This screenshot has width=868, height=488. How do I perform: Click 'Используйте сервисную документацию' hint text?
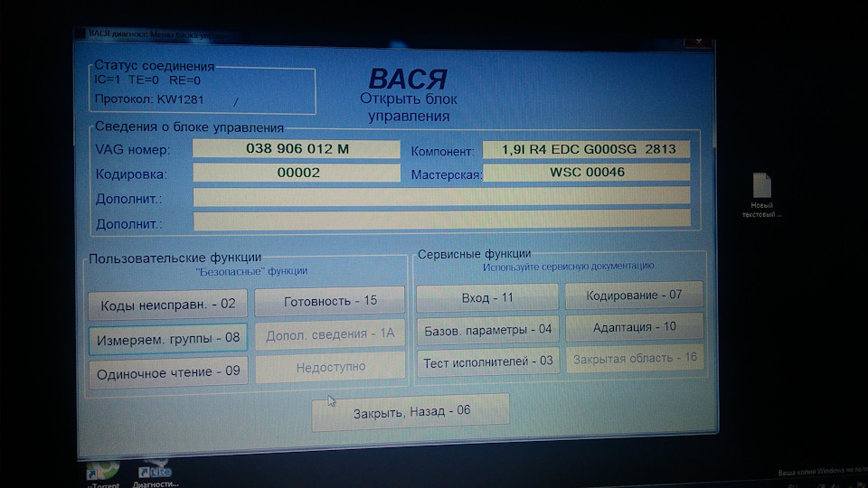pos(568,266)
